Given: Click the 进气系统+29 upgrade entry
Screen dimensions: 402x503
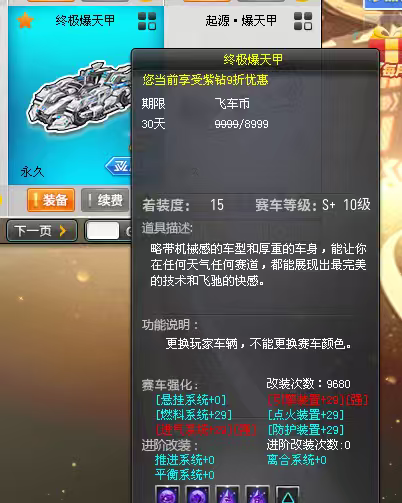Looking at the screenshot, I should tap(206, 430).
